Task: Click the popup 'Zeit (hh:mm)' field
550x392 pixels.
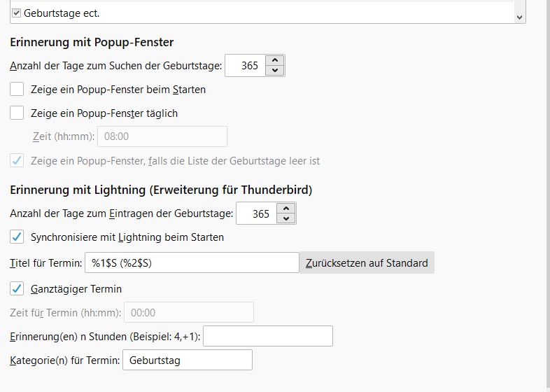Action: point(162,136)
